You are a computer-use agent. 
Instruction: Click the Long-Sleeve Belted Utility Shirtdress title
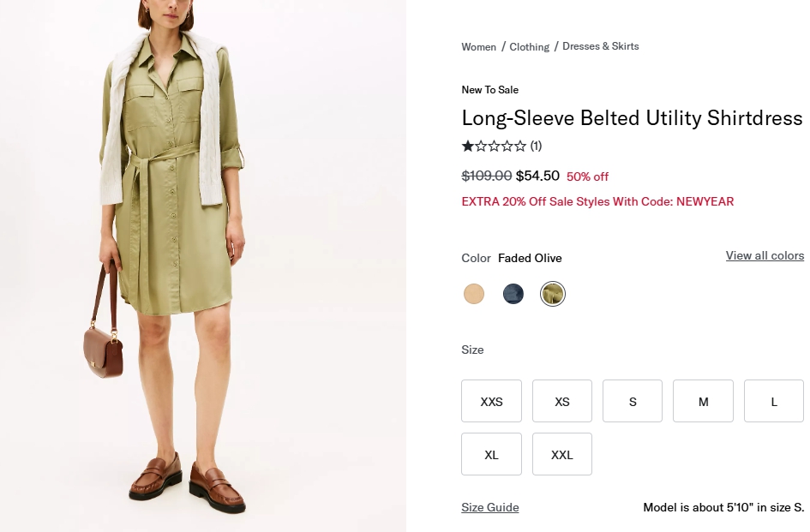click(632, 118)
